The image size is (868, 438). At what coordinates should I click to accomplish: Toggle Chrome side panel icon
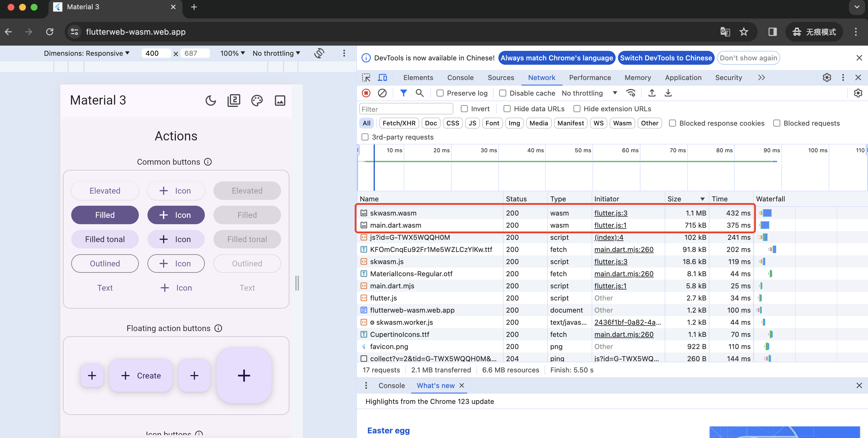772,32
